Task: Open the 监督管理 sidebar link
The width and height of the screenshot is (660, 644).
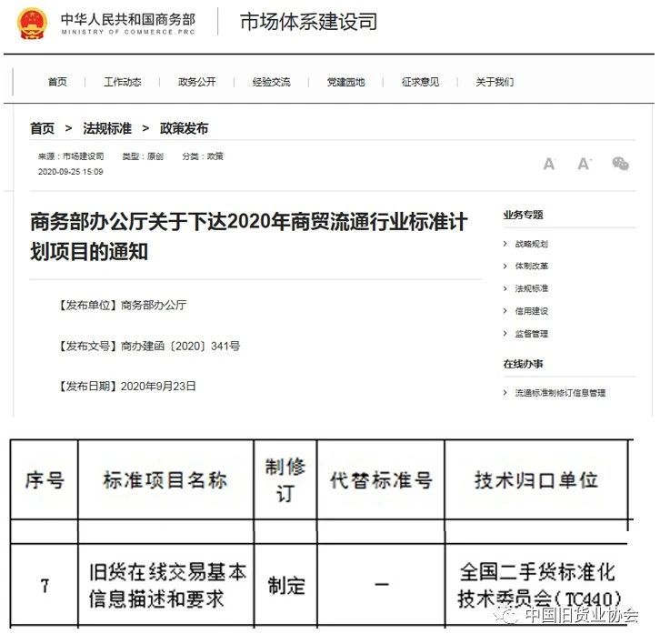Action: (x=532, y=334)
